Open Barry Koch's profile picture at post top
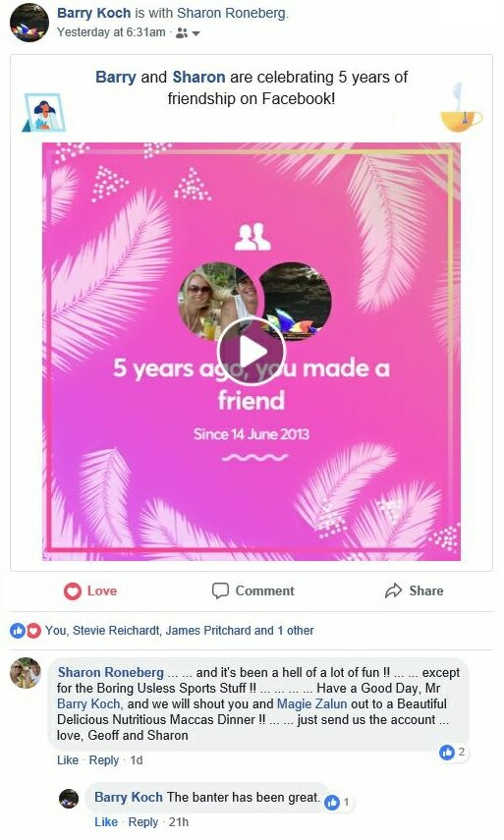Screen dimensions: 504x840 (x=29, y=23)
